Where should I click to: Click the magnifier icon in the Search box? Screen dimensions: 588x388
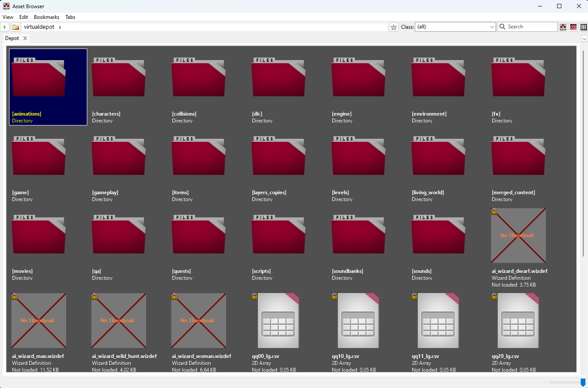pos(502,27)
